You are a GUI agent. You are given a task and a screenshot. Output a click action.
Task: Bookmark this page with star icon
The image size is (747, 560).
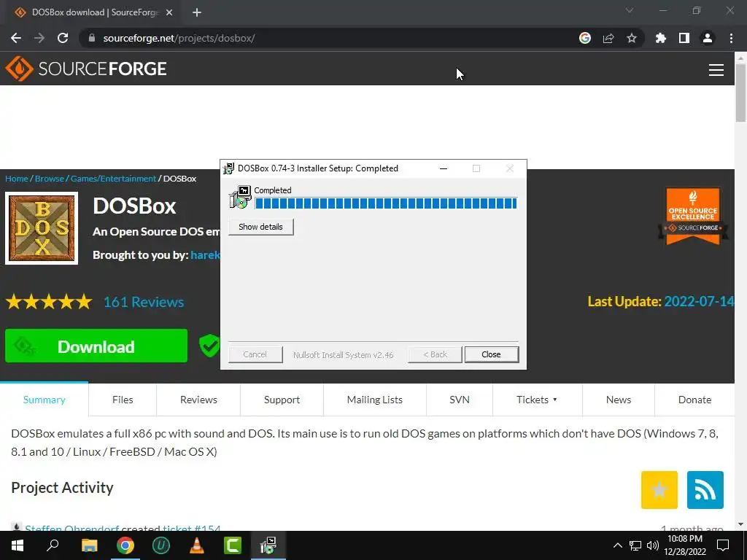(x=632, y=38)
